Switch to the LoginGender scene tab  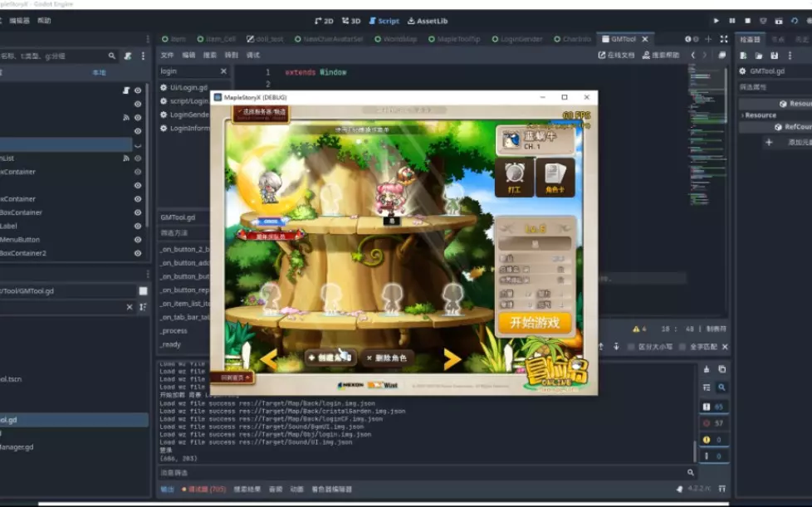tap(516, 39)
